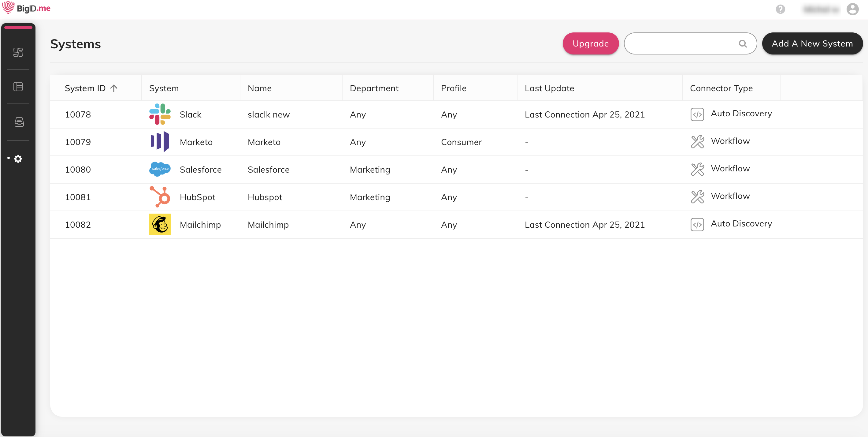Image resolution: width=868 pixels, height=437 pixels.
Task: Click the Upgrade button
Action: tap(590, 43)
